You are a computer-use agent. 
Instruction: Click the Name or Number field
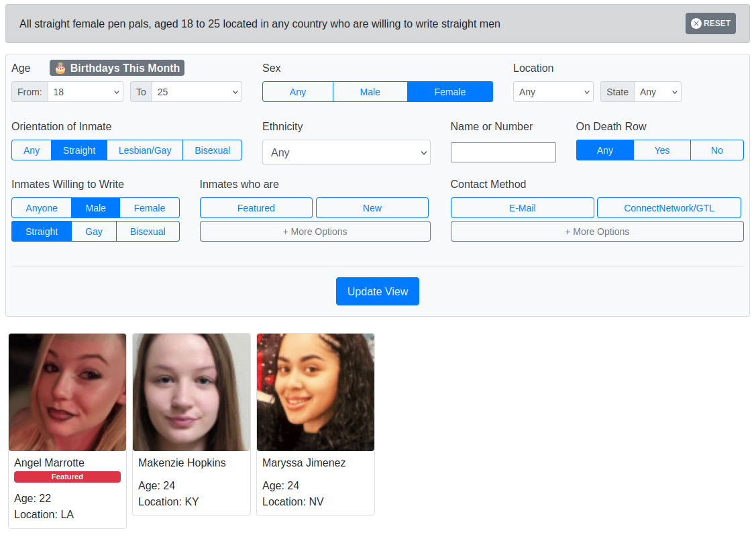click(503, 152)
